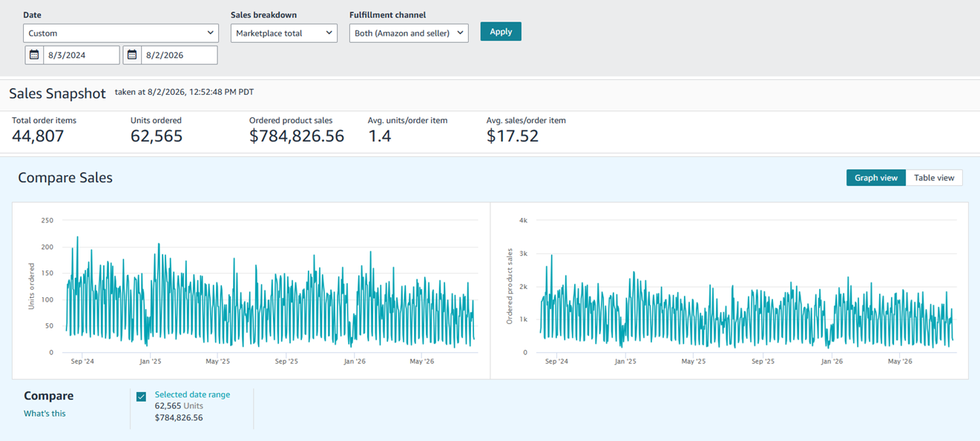Expand the Date range dropdown

[121, 33]
